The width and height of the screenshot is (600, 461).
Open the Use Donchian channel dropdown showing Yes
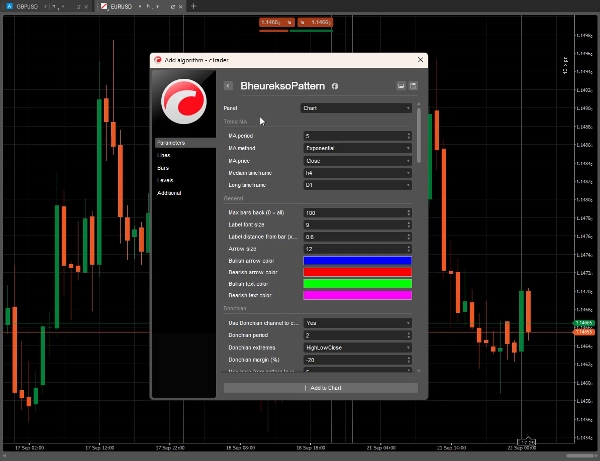tap(358, 323)
